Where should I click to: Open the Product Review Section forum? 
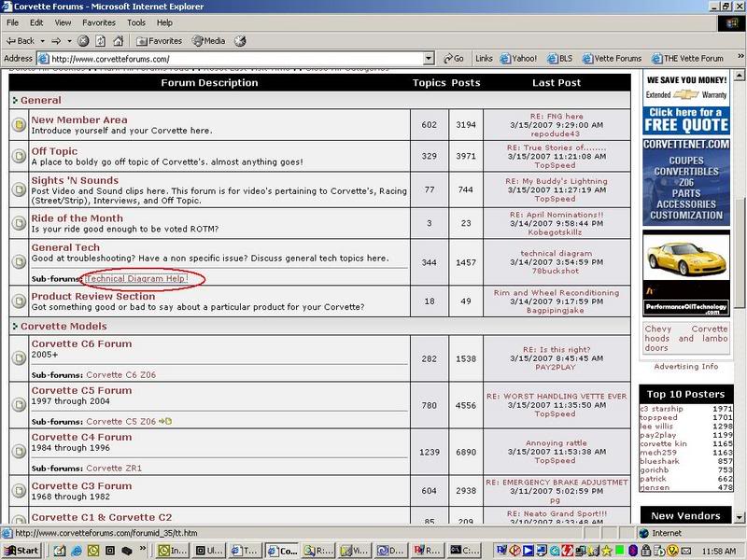[x=93, y=296]
